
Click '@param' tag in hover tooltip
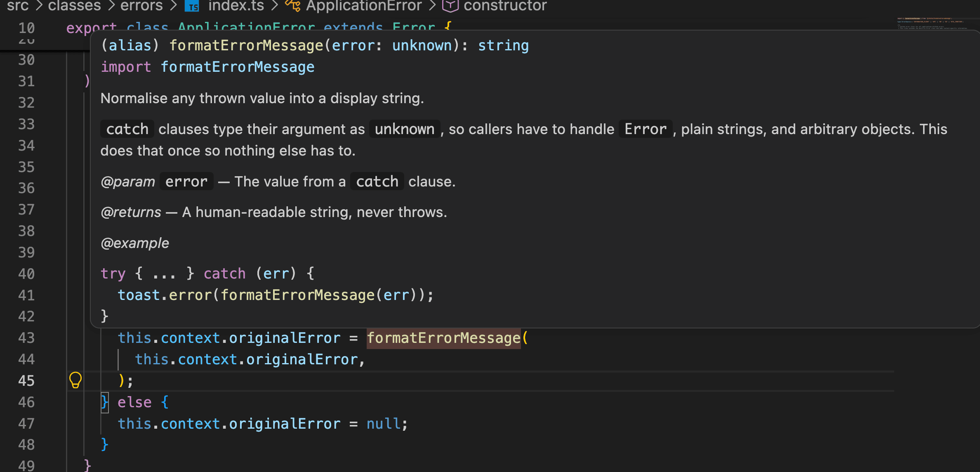(x=128, y=182)
